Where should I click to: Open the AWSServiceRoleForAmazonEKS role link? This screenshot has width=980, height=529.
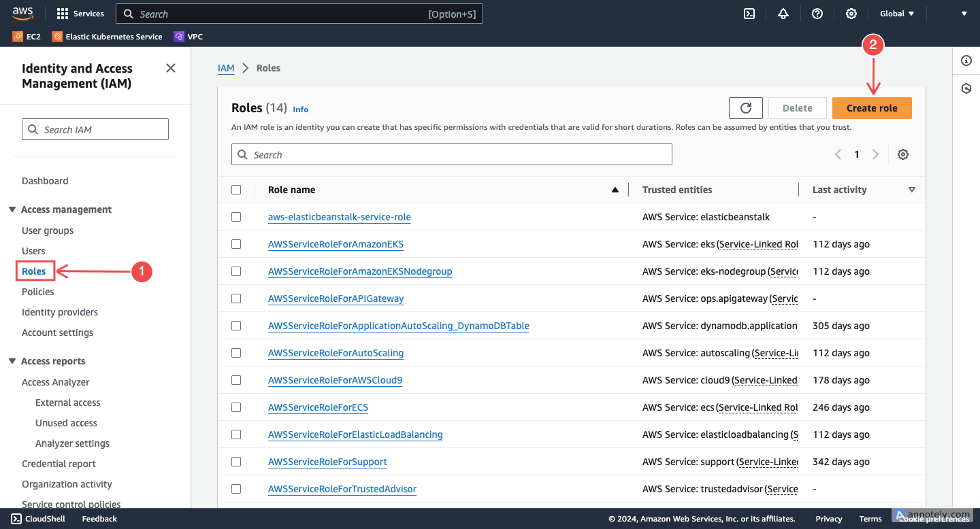[x=336, y=244]
